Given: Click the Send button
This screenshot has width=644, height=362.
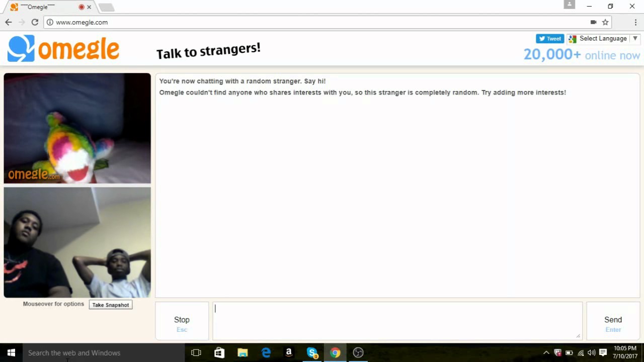Looking at the screenshot, I should coord(613,320).
